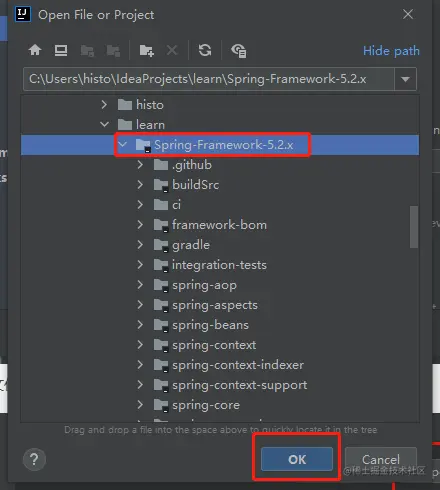Collapse the learn folder
440x490 pixels.
coord(104,125)
